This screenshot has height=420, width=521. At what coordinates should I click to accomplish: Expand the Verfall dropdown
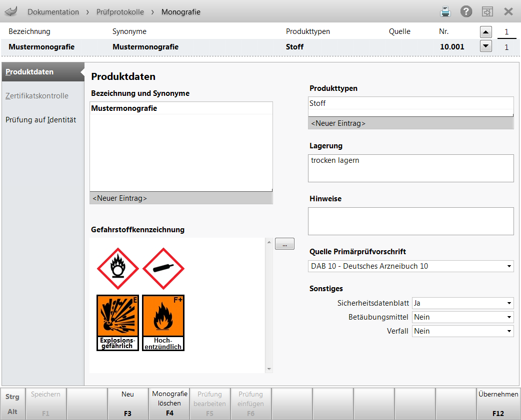pyautogui.click(x=509, y=331)
